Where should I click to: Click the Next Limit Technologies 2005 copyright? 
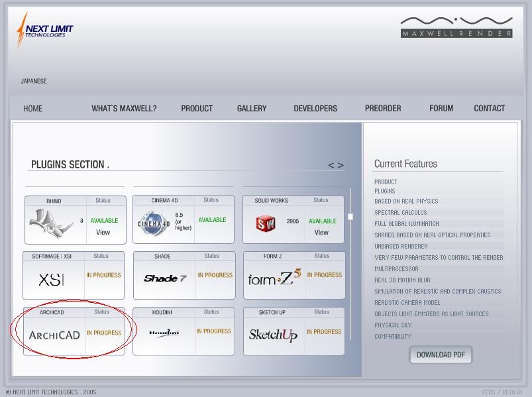[x=51, y=392]
